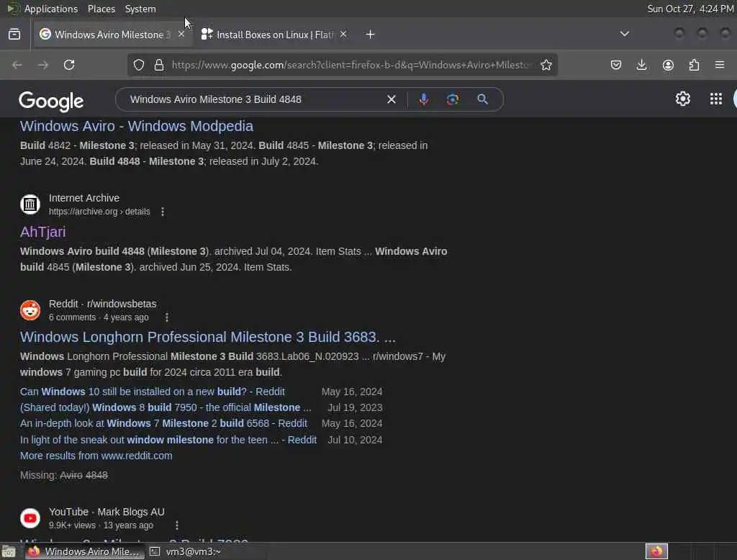Open the Firefox account icon
737x560 pixels.
click(668, 65)
